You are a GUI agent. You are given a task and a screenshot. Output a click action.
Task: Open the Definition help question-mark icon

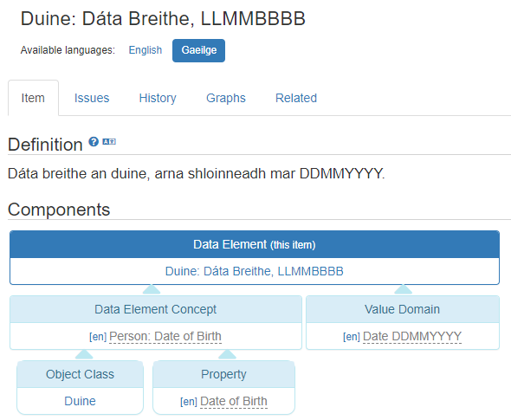click(94, 142)
